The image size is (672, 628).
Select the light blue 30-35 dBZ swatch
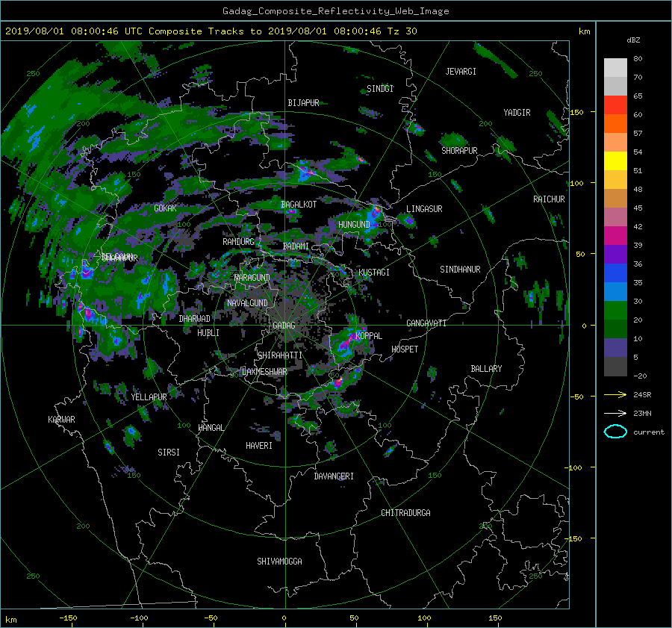(x=615, y=292)
